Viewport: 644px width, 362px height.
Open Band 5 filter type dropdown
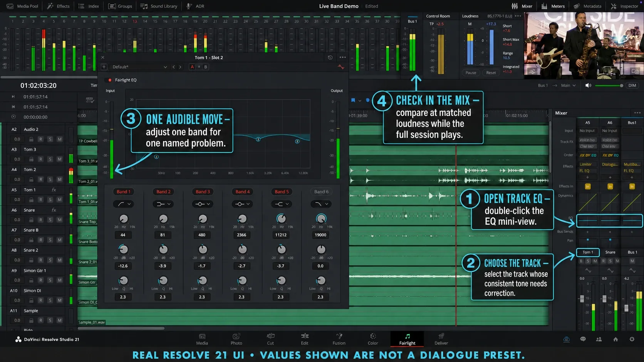[282, 204]
